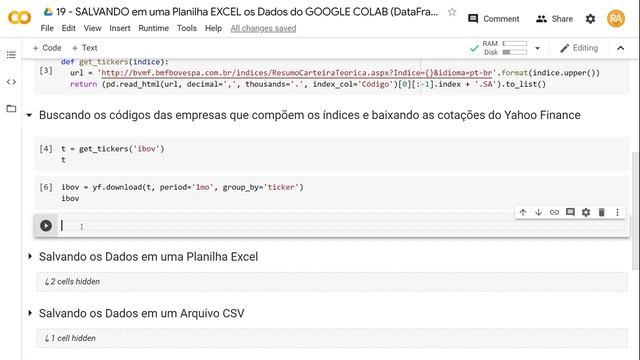The image size is (640, 360).
Task: Delete the current cell
Action: 601,212
